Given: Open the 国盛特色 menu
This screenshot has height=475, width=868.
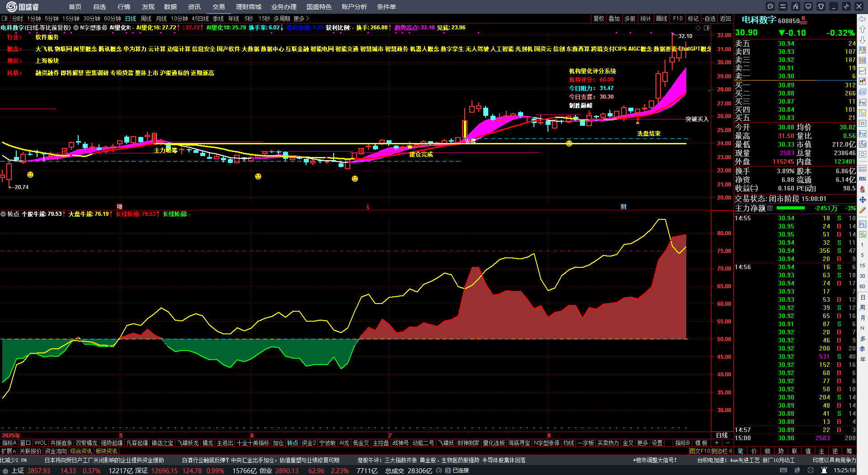Looking at the screenshot, I should tap(319, 7).
